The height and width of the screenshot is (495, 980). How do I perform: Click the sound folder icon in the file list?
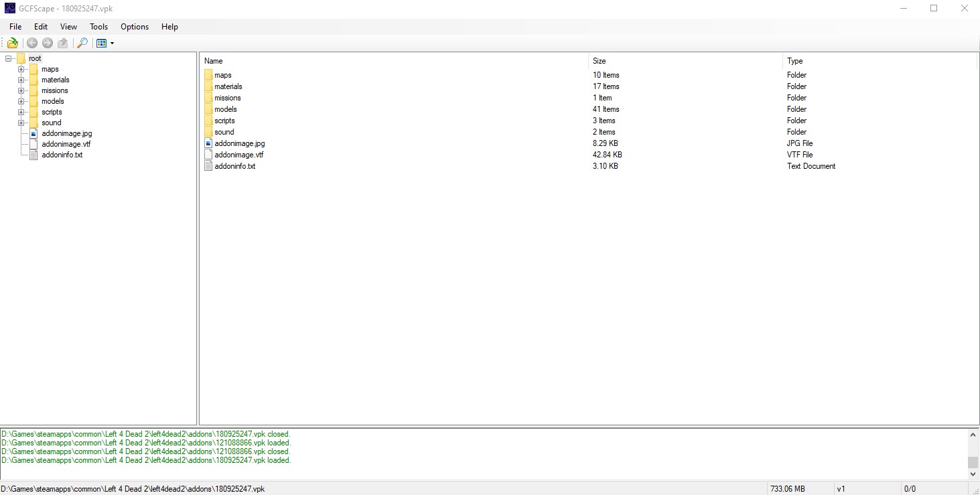point(208,132)
